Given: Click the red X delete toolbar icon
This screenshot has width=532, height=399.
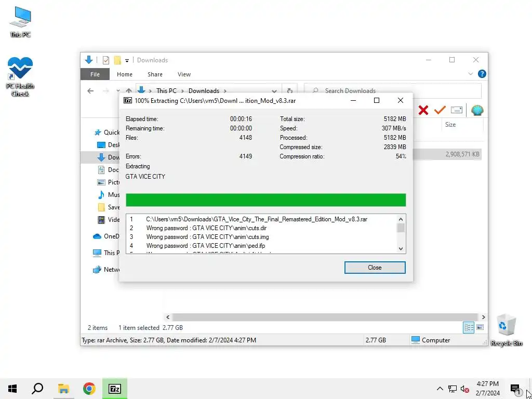Looking at the screenshot, I should click(x=423, y=110).
